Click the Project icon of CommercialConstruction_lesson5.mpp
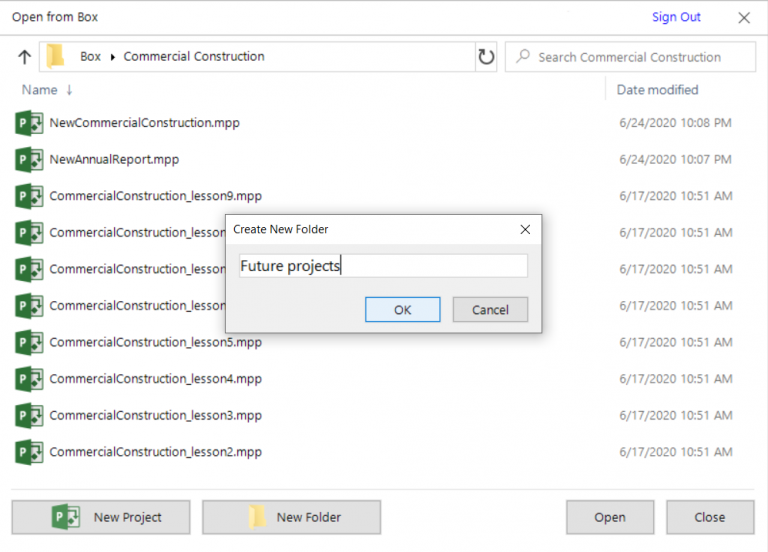This screenshot has width=768, height=552. click(x=29, y=342)
